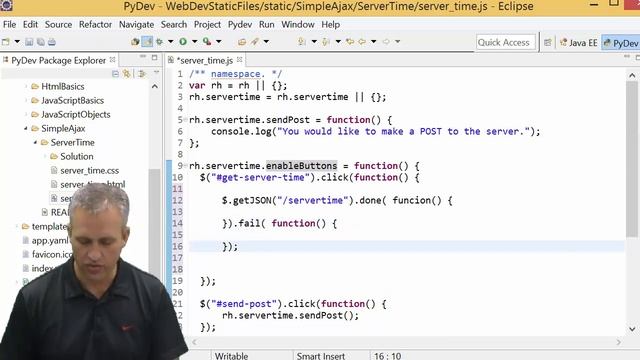The image size is (640, 360).
Task: Click the editor vertical scrollbar thumb
Action: pos(631,159)
